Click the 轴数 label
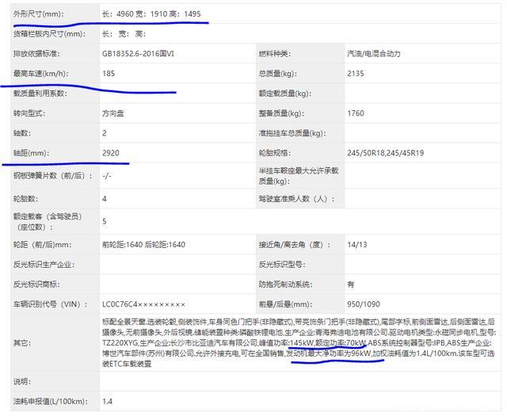 click(x=22, y=133)
